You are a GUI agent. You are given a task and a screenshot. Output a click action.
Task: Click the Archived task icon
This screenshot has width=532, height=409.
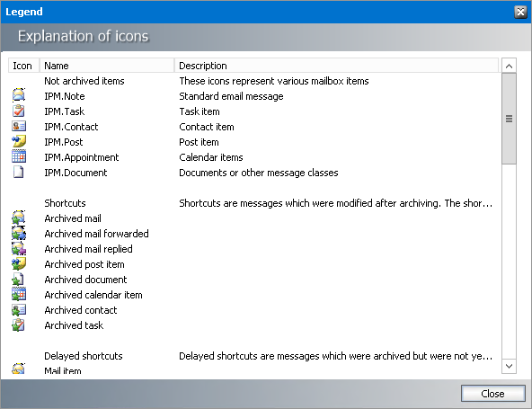pyautogui.click(x=19, y=325)
